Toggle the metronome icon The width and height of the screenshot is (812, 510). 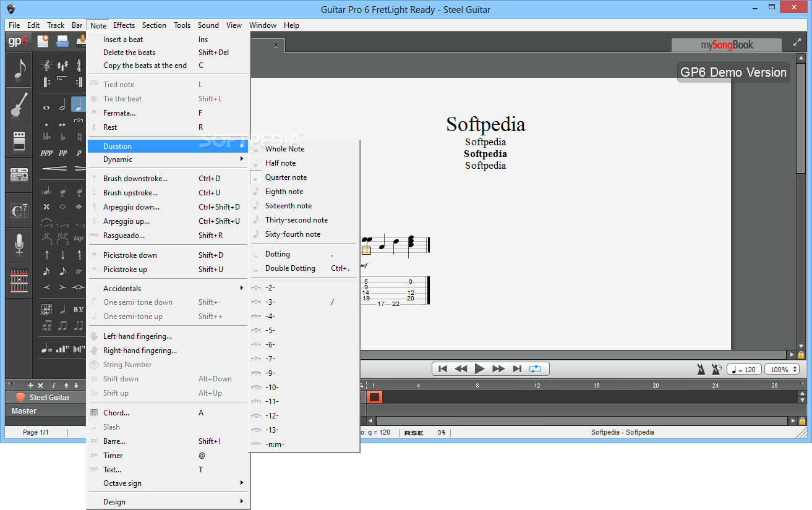point(701,369)
